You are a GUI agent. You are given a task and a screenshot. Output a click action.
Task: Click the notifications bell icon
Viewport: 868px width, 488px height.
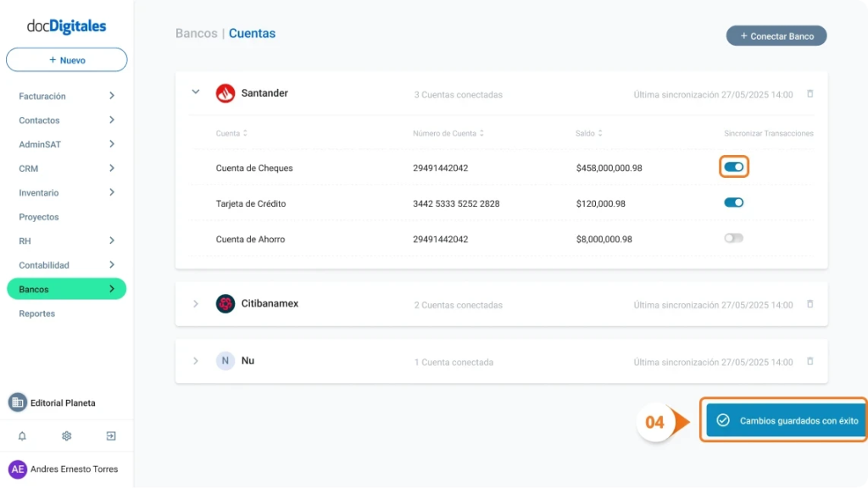pyautogui.click(x=22, y=436)
